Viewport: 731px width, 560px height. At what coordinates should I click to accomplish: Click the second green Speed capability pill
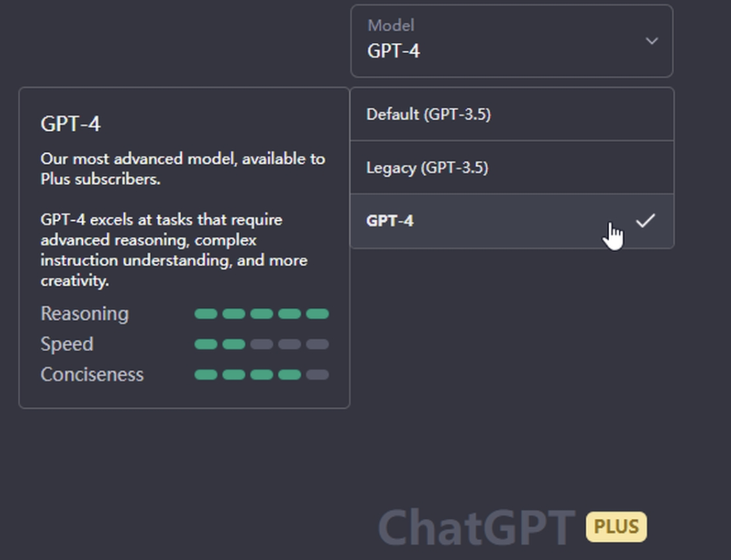pos(233,344)
